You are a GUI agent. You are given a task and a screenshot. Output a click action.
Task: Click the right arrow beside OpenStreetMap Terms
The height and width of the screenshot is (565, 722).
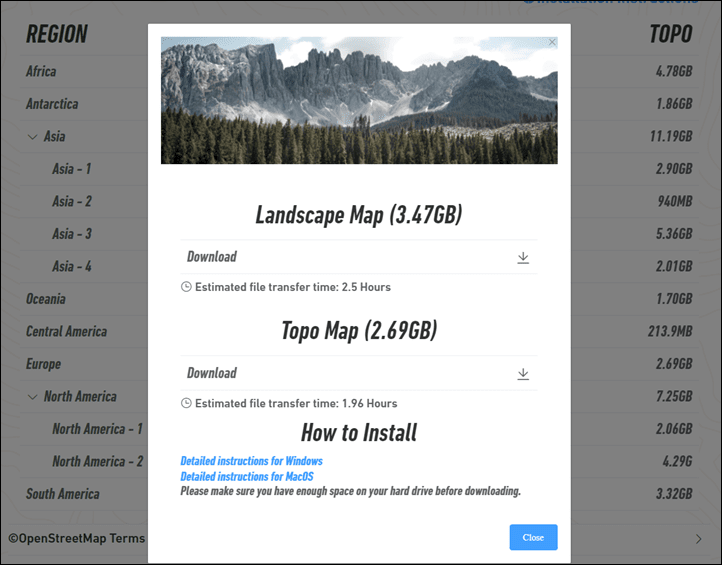tap(699, 539)
